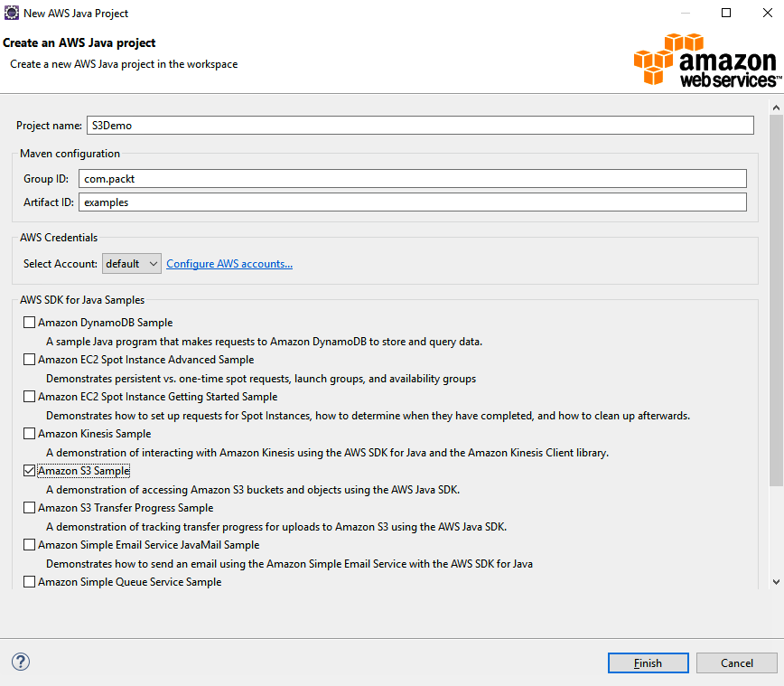Enable Amazon S3 Transfer Progress Sample

[x=30, y=507]
